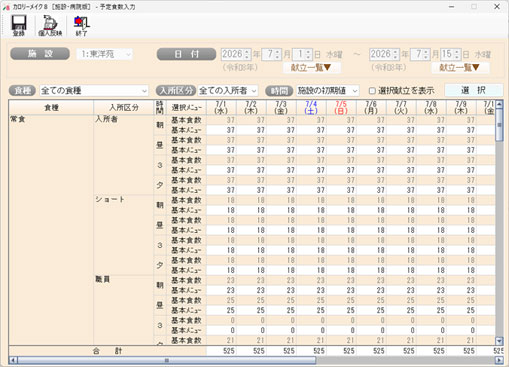Click the 施設 label button
Image resolution: width=509 pixels, height=367 pixels.
click(x=40, y=54)
